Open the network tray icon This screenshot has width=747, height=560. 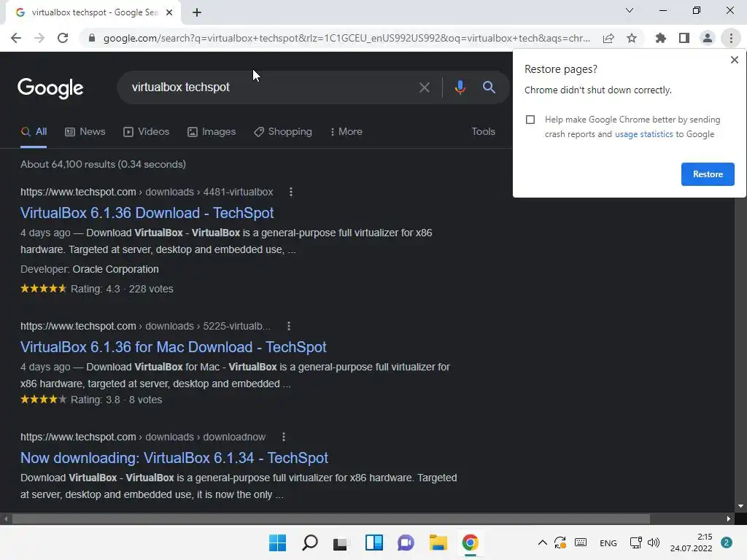click(635, 542)
